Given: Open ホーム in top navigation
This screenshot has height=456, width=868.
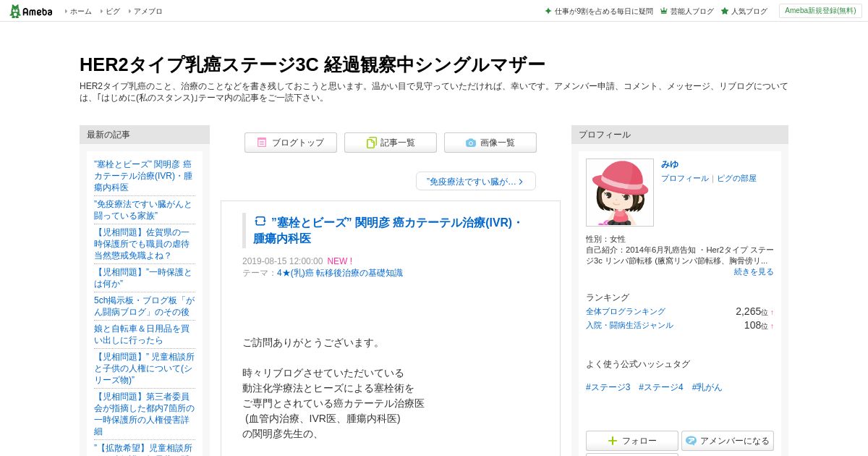Looking at the screenshot, I should (80, 12).
